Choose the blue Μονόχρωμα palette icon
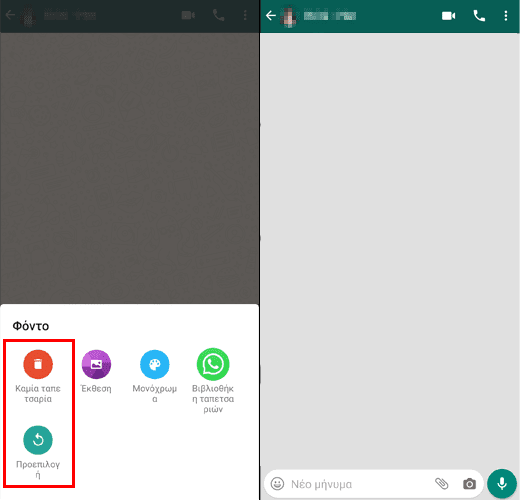Screen dimensions: 520x500 tap(155, 364)
